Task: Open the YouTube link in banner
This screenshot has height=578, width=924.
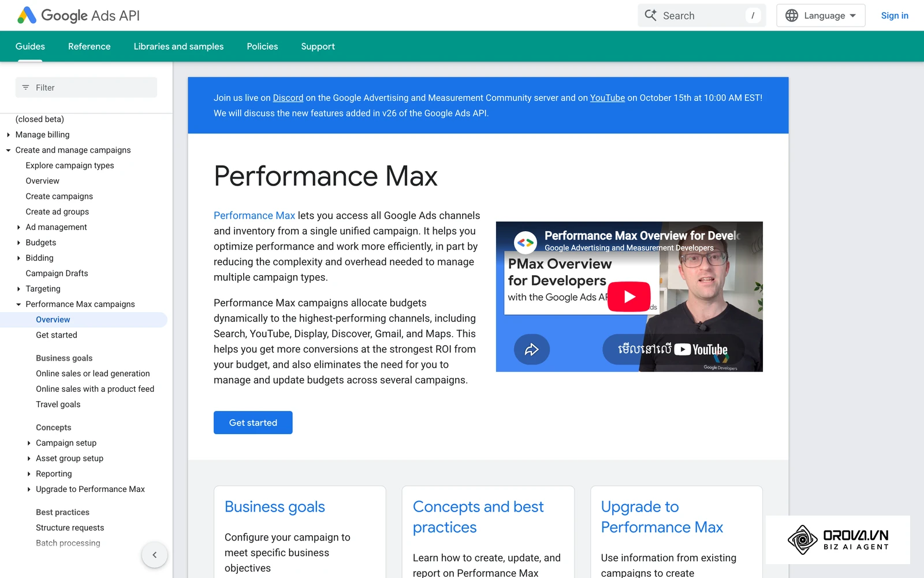Action: click(x=608, y=98)
